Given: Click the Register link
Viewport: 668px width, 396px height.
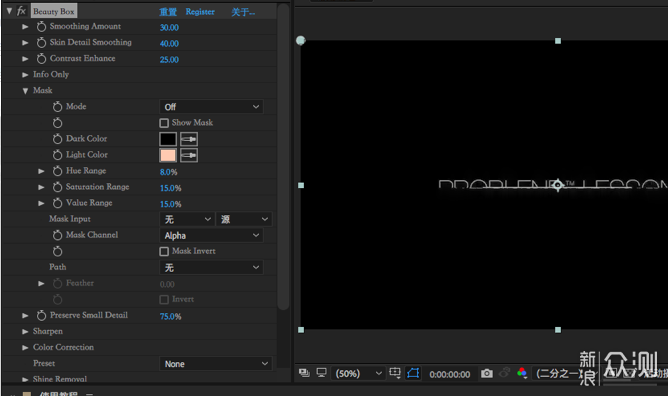Looking at the screenshot, I should pos(200,12).
